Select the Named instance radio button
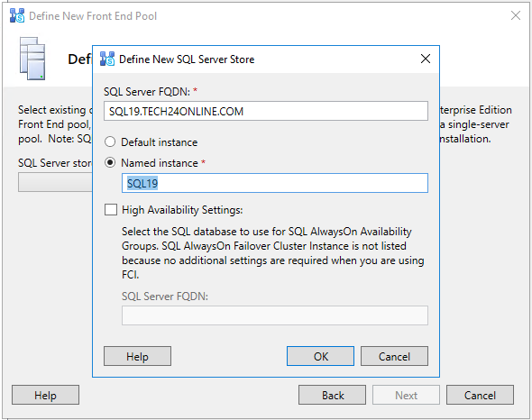 click(110, 162)
